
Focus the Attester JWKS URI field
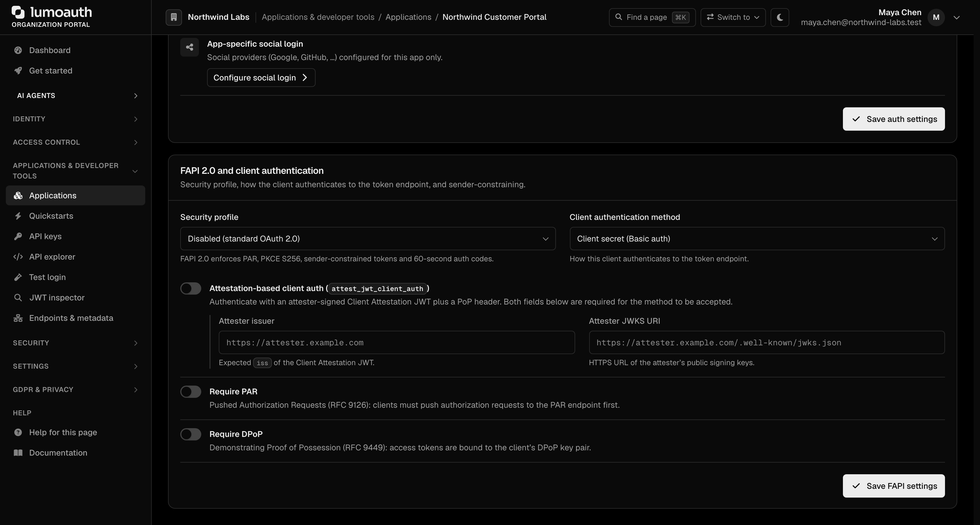tap(766, 342)
